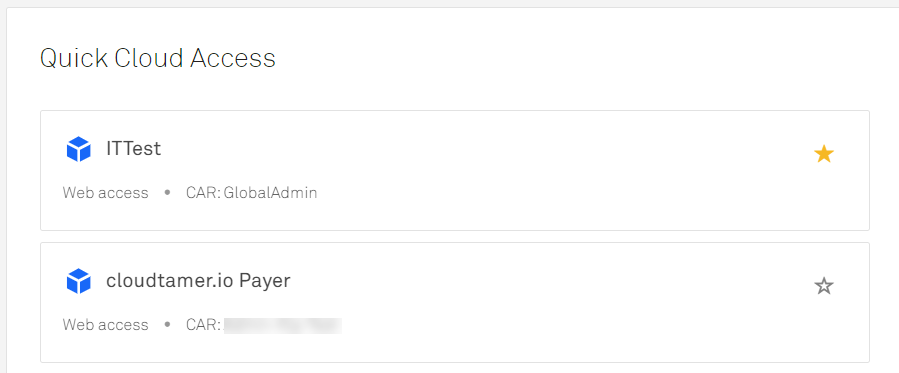Select Web access label under cloudtamer.io Payer
This screenshot has height=373, width=899.
click(105, 325)
